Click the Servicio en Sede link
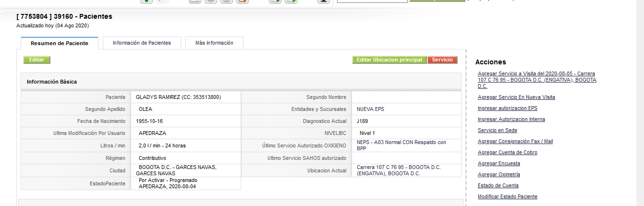This screenshot has height=206, width=644. 498,130
